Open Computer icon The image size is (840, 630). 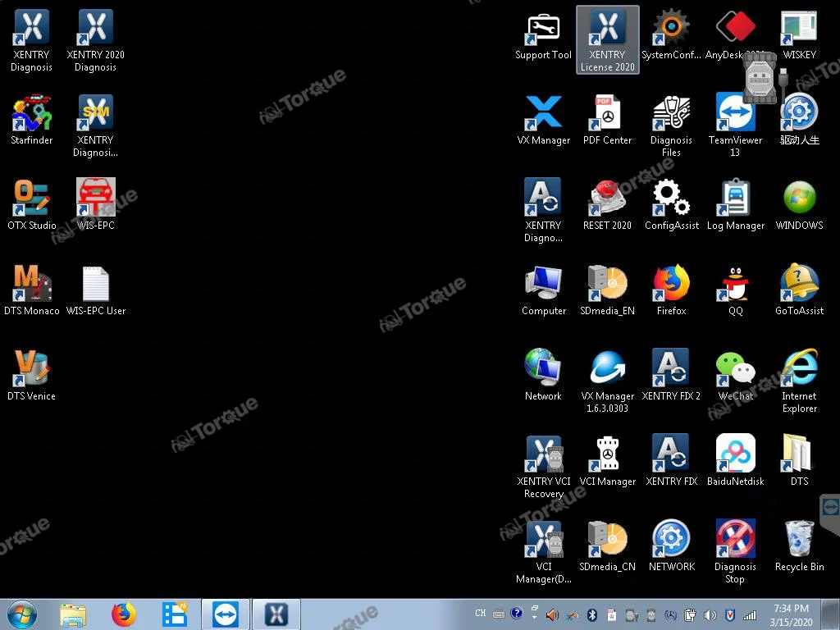click(543, 290)
